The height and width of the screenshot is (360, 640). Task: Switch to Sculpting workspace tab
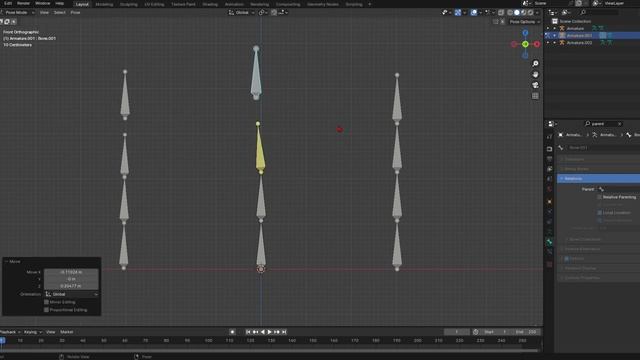tap(129, 4)
